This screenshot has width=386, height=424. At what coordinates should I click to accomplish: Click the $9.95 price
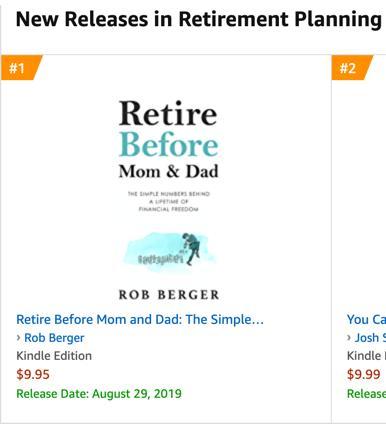click(x=33, y=374)
